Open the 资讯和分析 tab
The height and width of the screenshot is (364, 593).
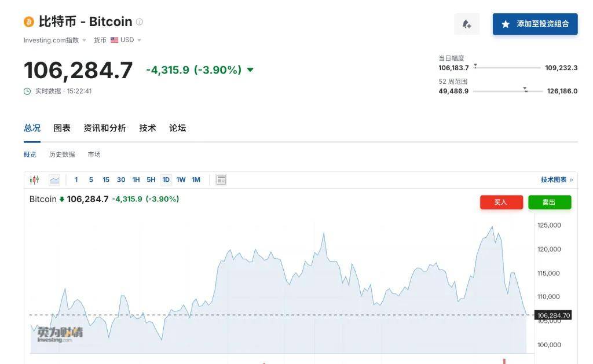tap(104, 128)
